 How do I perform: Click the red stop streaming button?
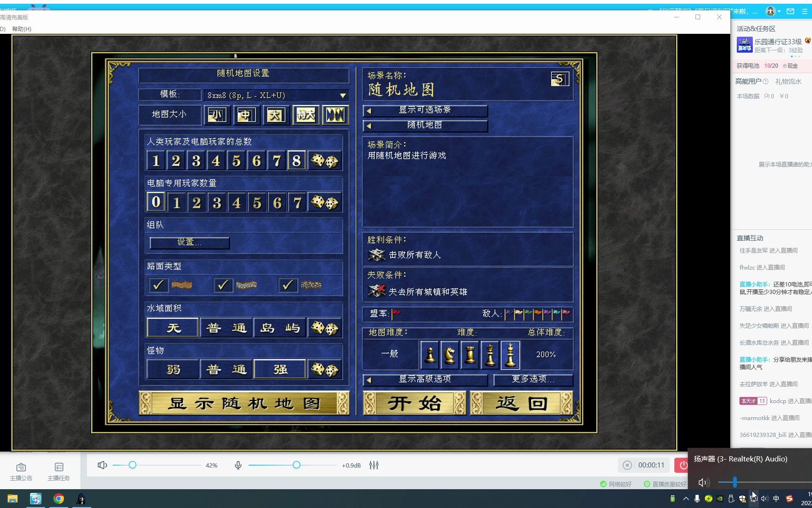click(x=681, y=465)
